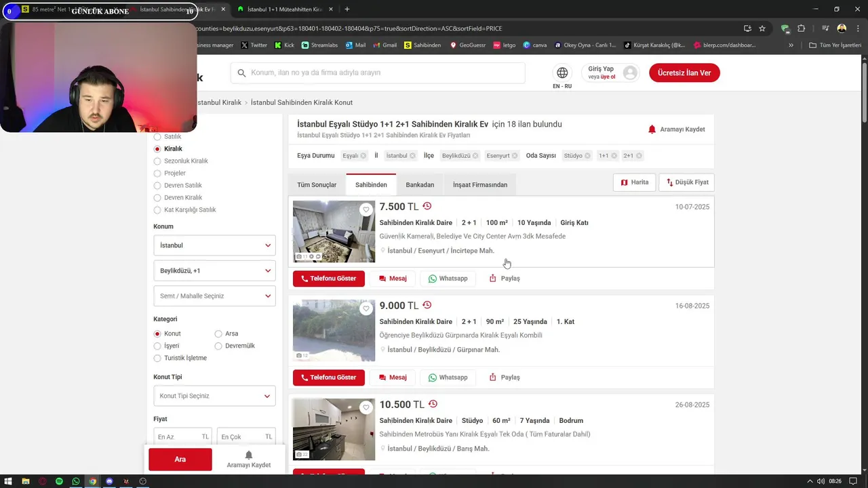Open the İstanbul city dropdown
The height and width of the screenshot is (488, 868).
[214, 245]
